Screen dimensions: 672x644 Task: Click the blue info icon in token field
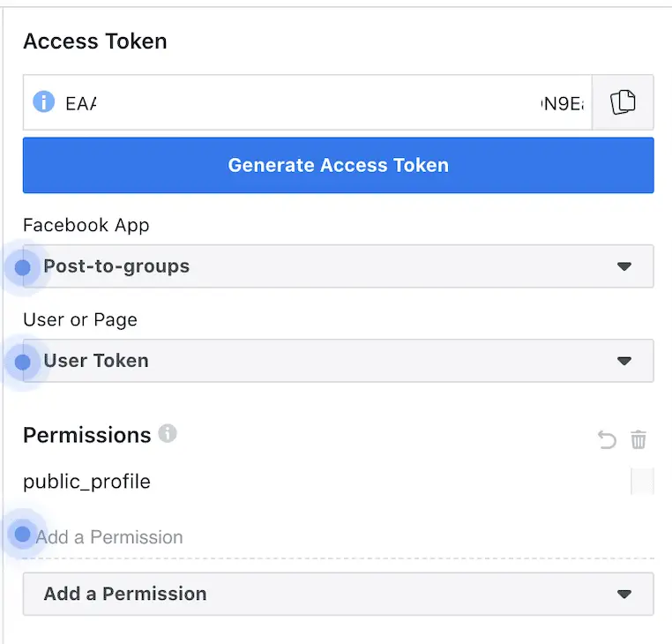(44, 102)
